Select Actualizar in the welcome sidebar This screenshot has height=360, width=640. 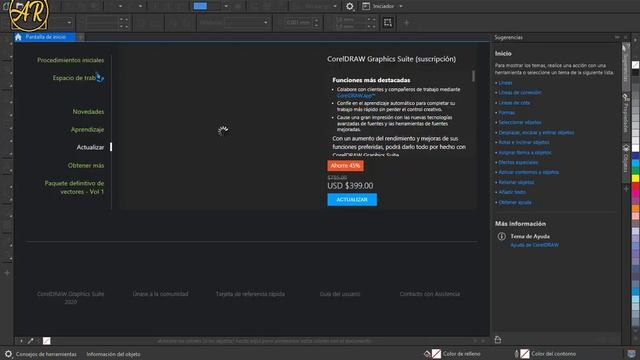[x=90, y=147]
